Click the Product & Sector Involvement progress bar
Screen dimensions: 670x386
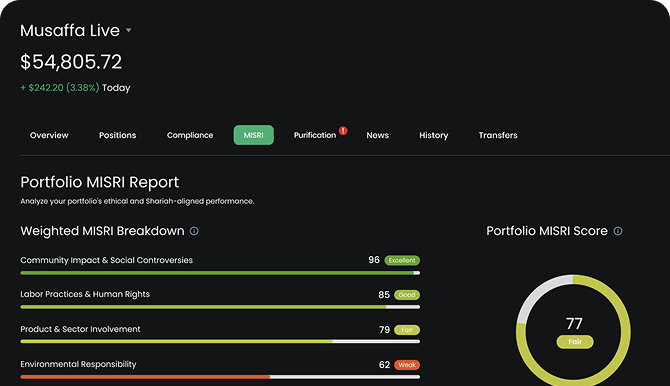click(x=220, y=342)
